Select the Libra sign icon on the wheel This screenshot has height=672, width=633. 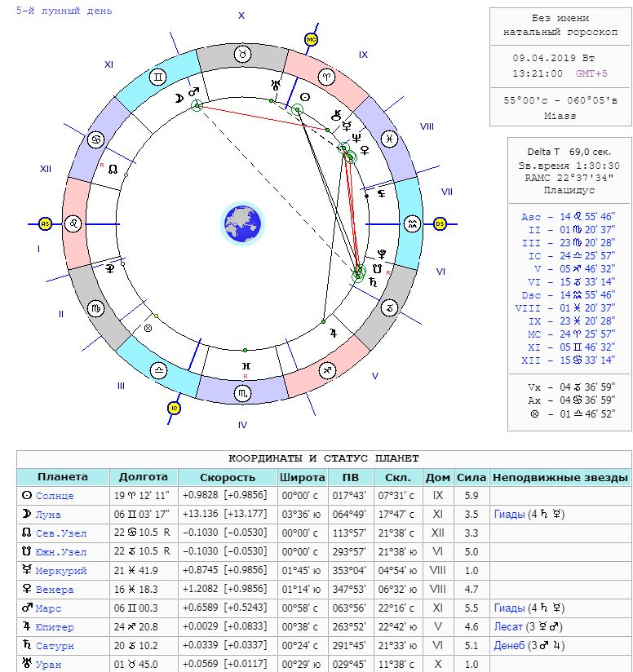[158, 370]
